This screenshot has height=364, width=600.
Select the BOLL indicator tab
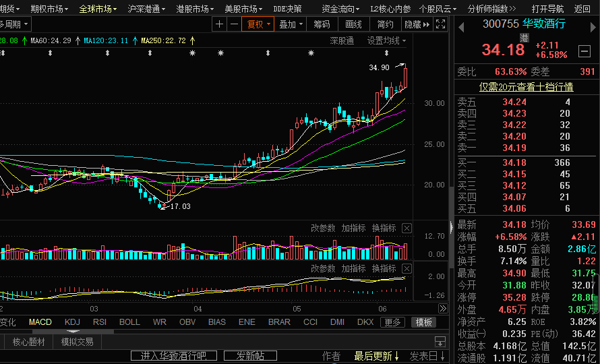pos(129,322)
